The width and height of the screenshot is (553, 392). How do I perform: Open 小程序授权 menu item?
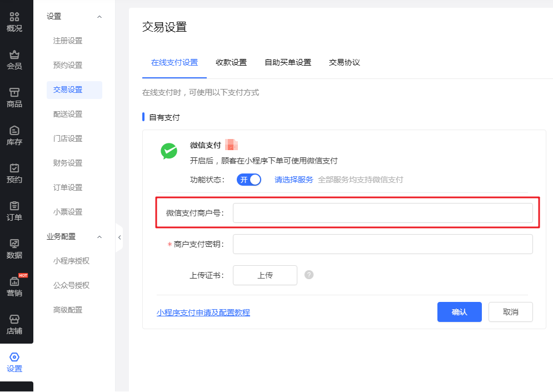click(71, 261)
